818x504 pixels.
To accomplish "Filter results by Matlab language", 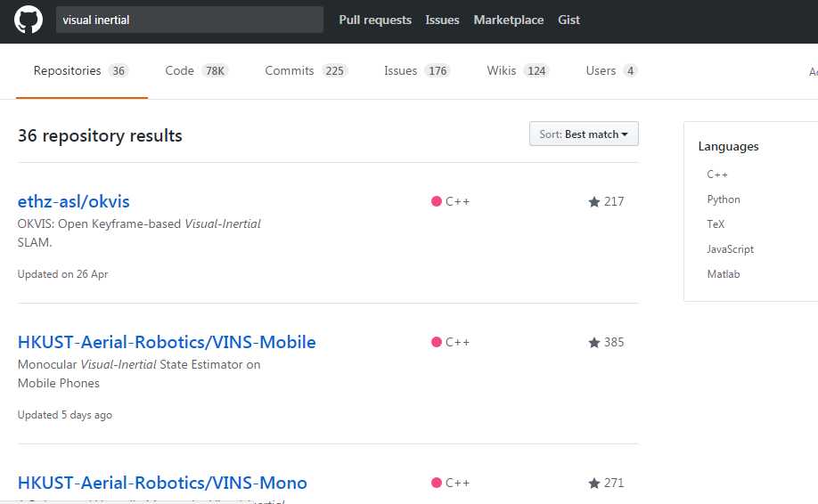I will [723, 274].
